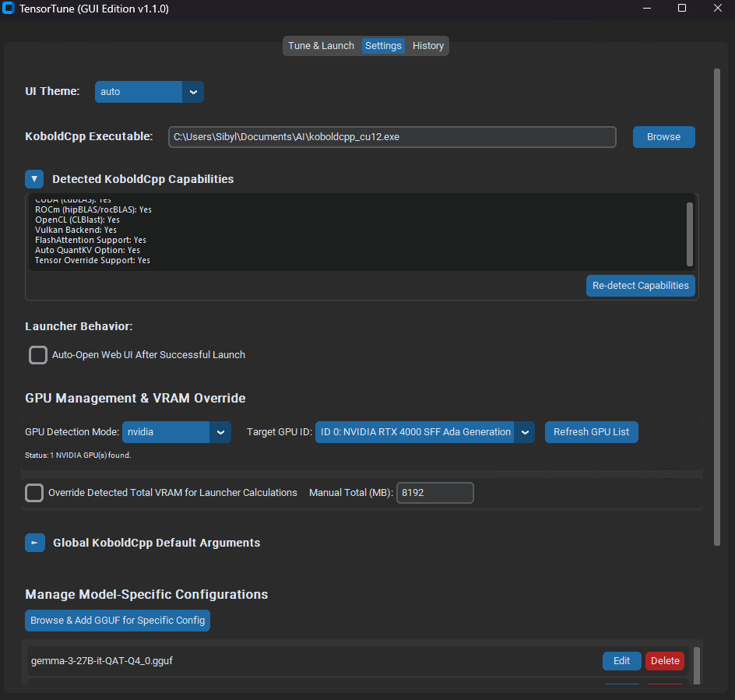This screenshot has width=735, height=700.
Task: Click the KoboldCpp Executable path field
Action: (x=392, y=137)
